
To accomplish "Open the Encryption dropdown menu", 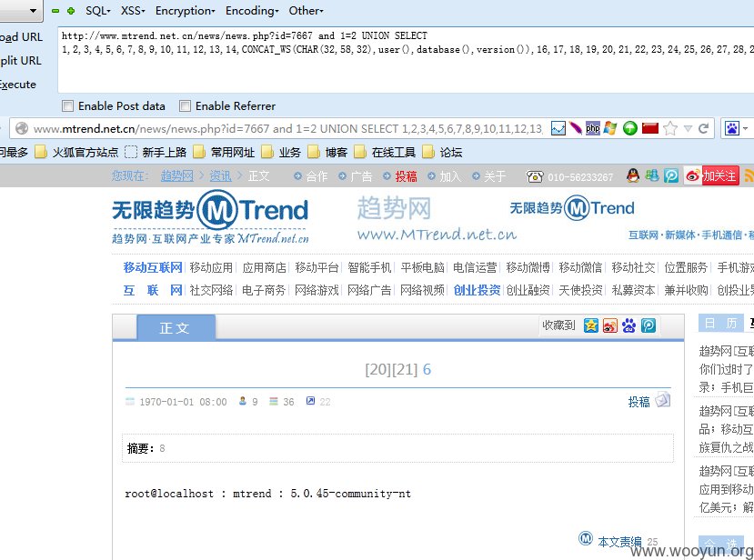I will pyautogui.click(x=186, y=11).
